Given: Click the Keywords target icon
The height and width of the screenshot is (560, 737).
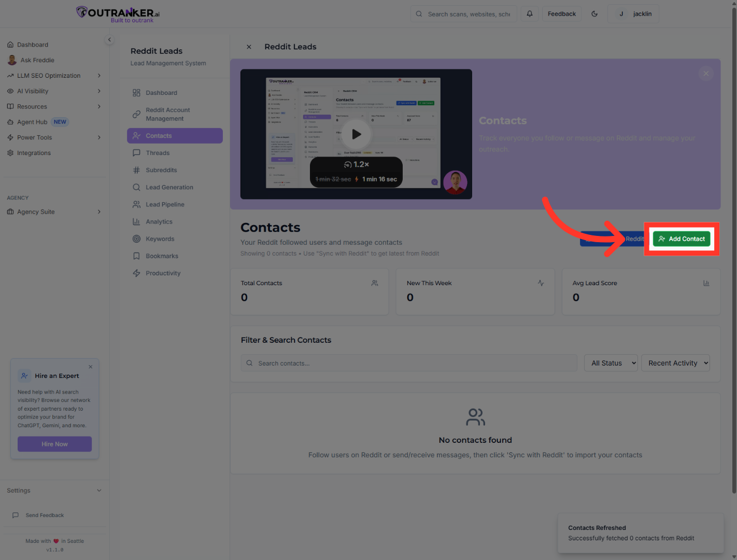Looking at the screenshot, I should (136, 239).
